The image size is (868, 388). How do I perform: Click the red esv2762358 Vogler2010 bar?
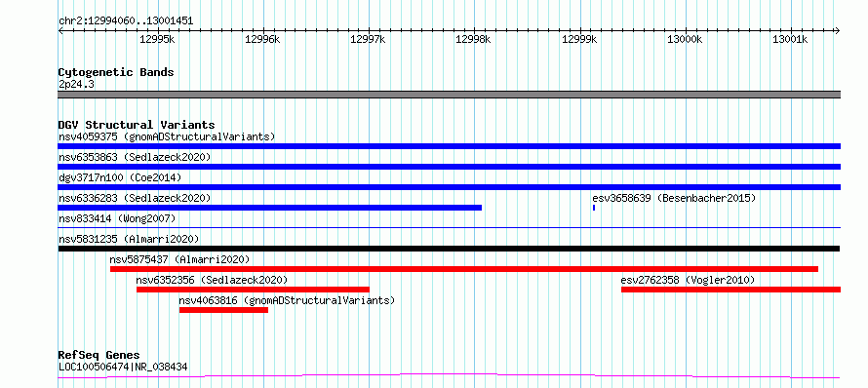pos(730,290)
